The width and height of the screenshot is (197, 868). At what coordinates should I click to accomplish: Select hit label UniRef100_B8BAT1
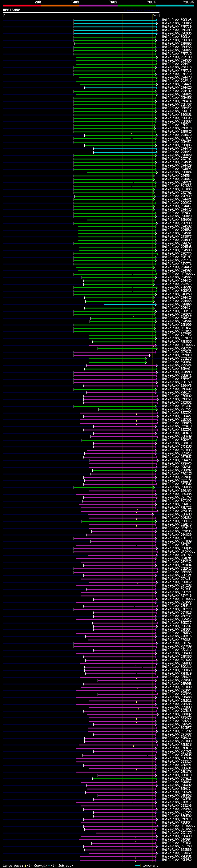pyautogui.click(x=176, y=375)
